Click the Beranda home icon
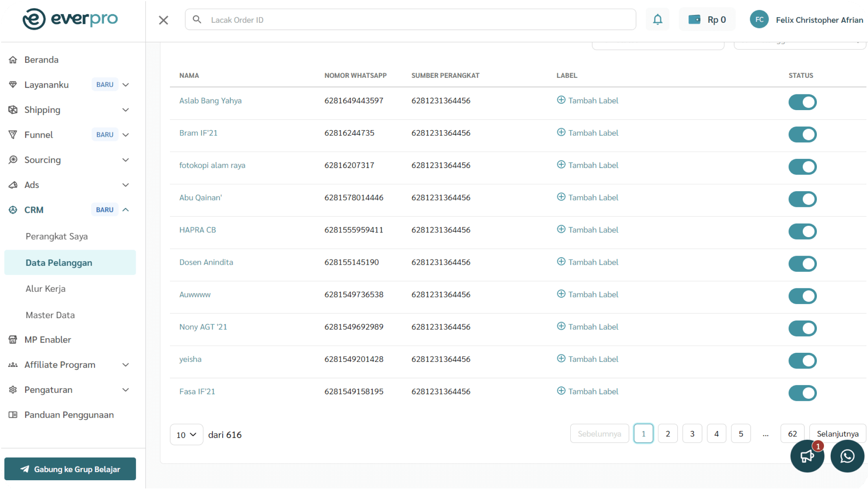 point(13,60)
